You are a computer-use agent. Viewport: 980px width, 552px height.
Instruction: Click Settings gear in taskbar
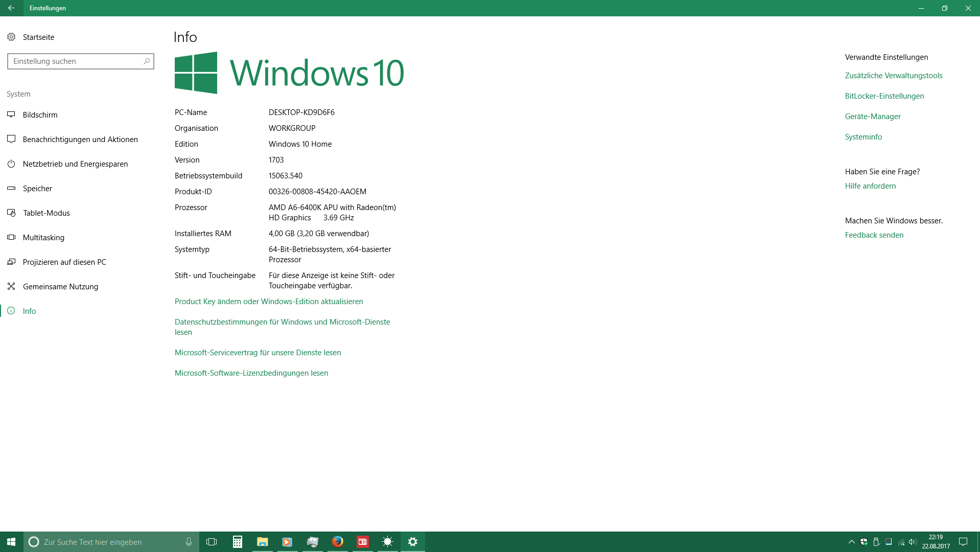tap(413, 542)
